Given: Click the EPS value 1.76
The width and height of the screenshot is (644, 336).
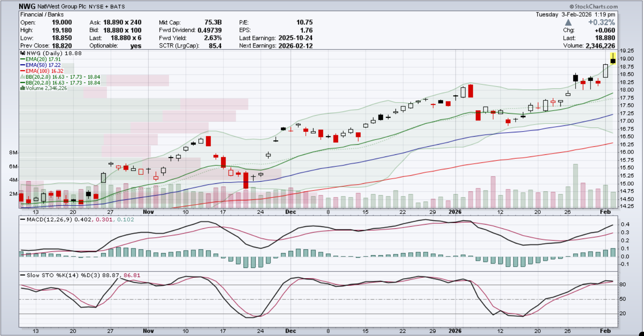Looking at the screenshot, I should 306,30.
